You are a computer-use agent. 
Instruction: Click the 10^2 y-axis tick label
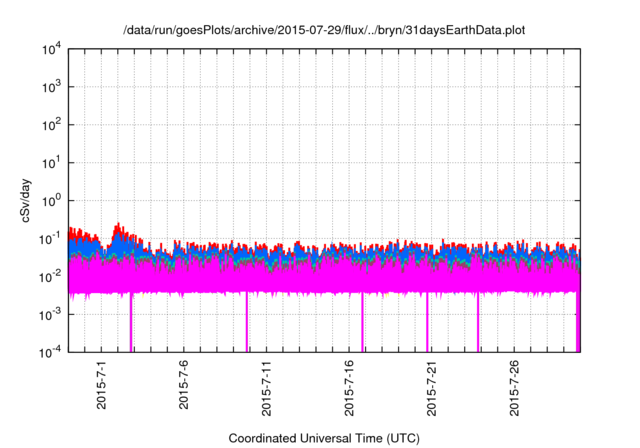(51, 125)
